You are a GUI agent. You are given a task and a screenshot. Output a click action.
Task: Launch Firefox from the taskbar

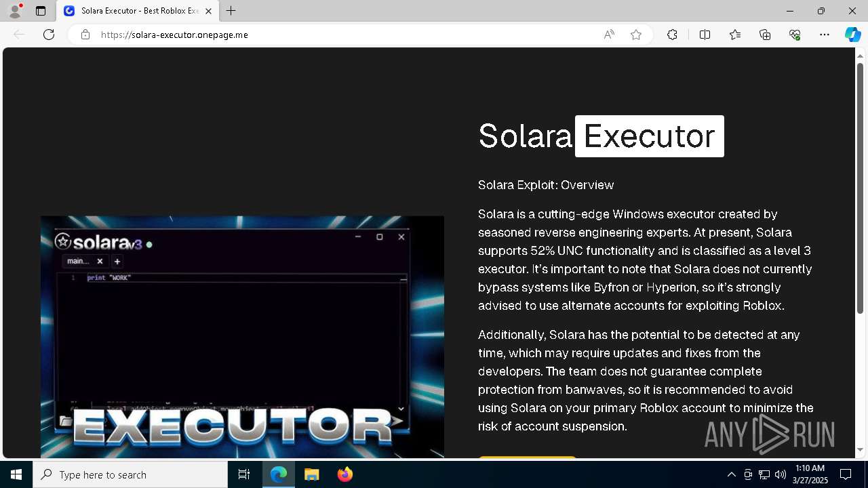[x=345, y=474]
